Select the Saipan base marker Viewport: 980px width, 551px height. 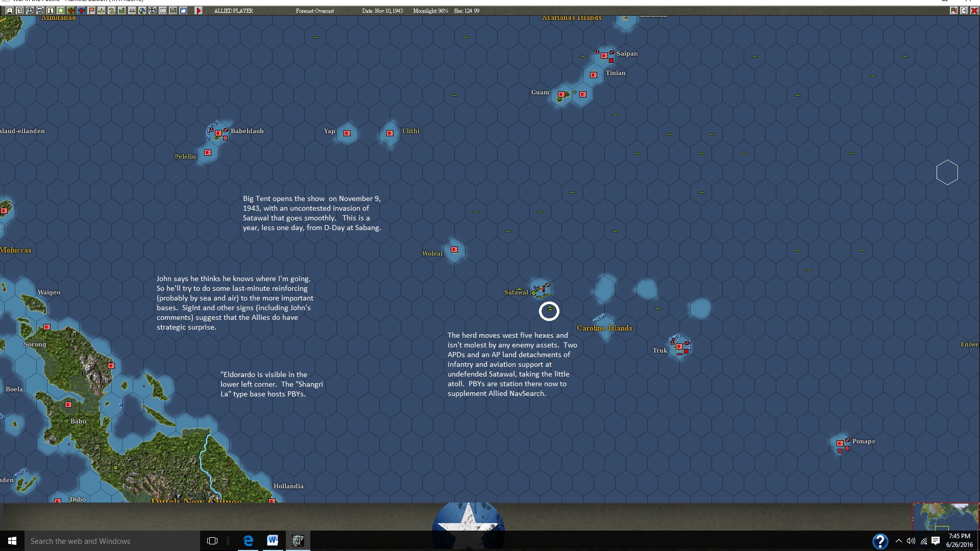click(604, 56)
